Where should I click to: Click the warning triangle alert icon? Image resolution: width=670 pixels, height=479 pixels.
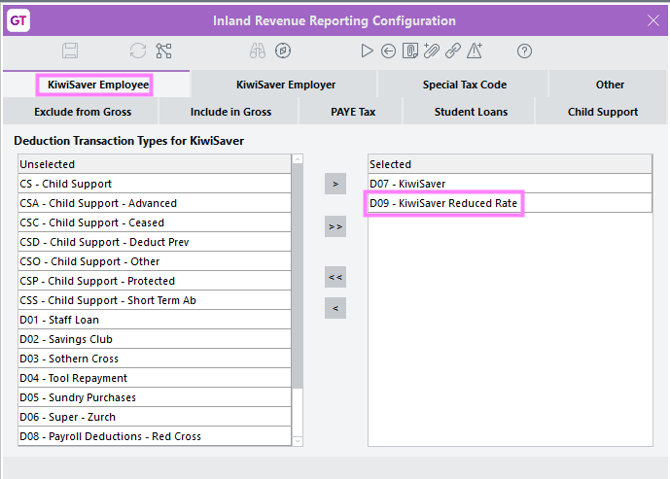[x=475, y=51]
